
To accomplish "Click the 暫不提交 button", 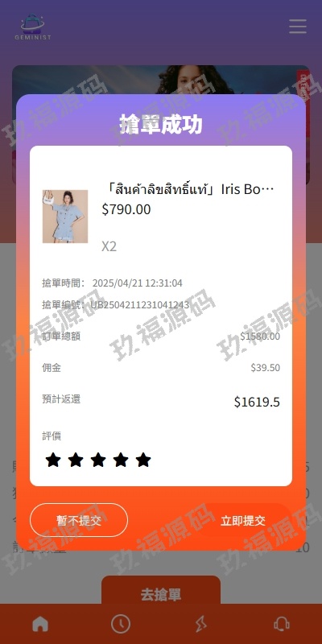I will 79,520.
